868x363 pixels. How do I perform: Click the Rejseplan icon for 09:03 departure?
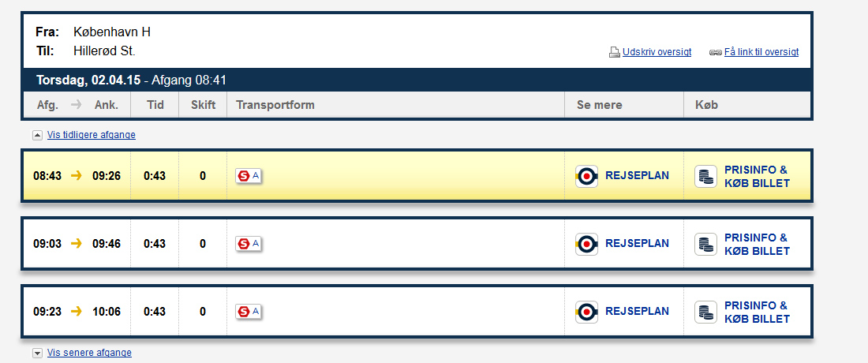tap(587, 244)
